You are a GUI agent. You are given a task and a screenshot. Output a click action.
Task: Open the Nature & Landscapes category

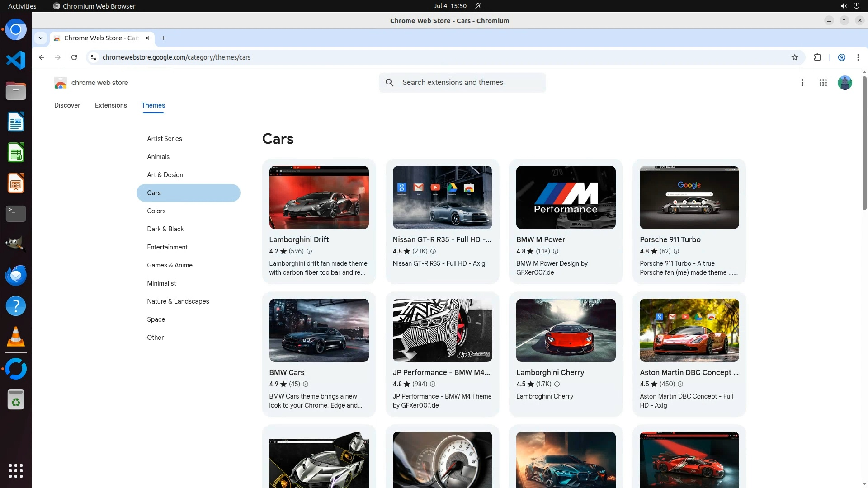178,301
